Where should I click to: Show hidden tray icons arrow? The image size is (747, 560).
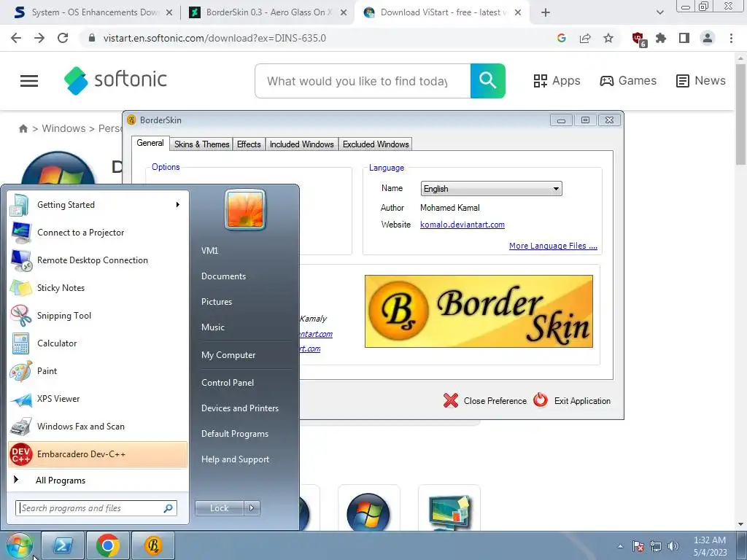[x=620, y=546]
